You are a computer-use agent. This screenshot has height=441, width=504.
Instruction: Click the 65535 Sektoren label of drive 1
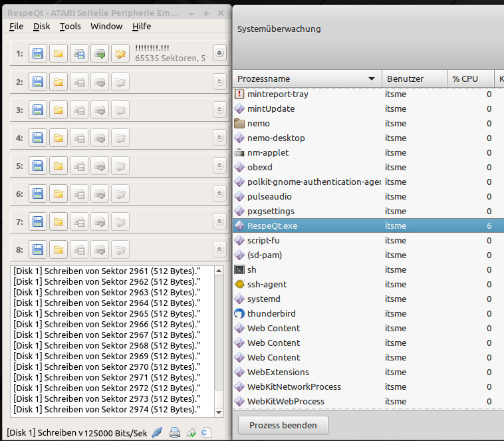[x=172, y=59]
